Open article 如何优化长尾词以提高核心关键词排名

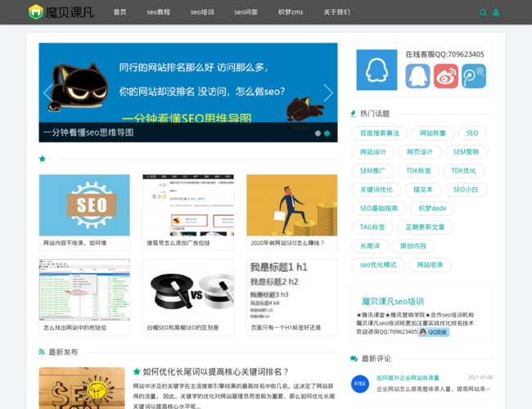point(216,371)
